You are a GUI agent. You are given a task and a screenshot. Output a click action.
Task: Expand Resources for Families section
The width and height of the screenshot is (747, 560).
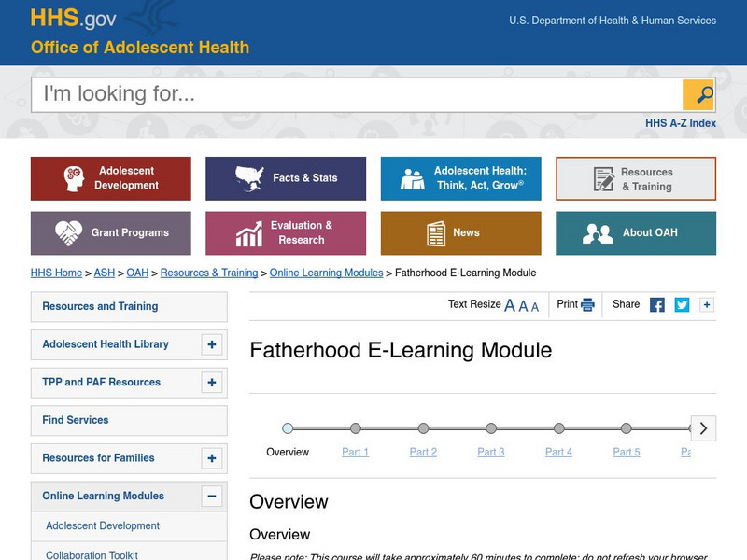[213, 458]
